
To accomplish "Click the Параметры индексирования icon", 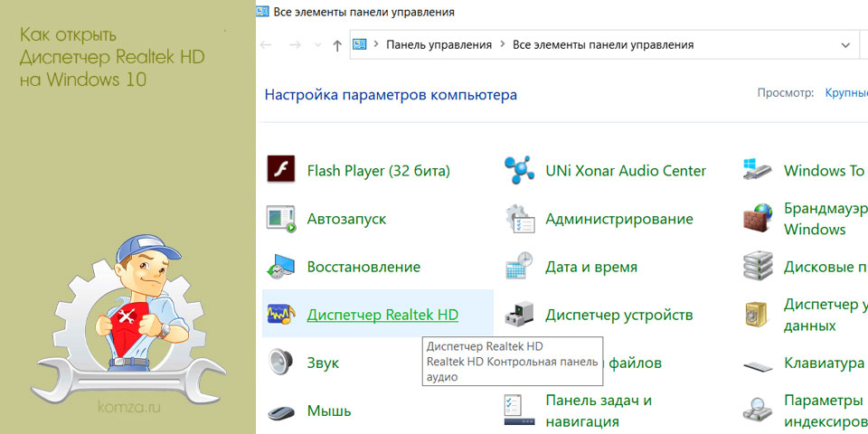I will (x=758, y=410).
